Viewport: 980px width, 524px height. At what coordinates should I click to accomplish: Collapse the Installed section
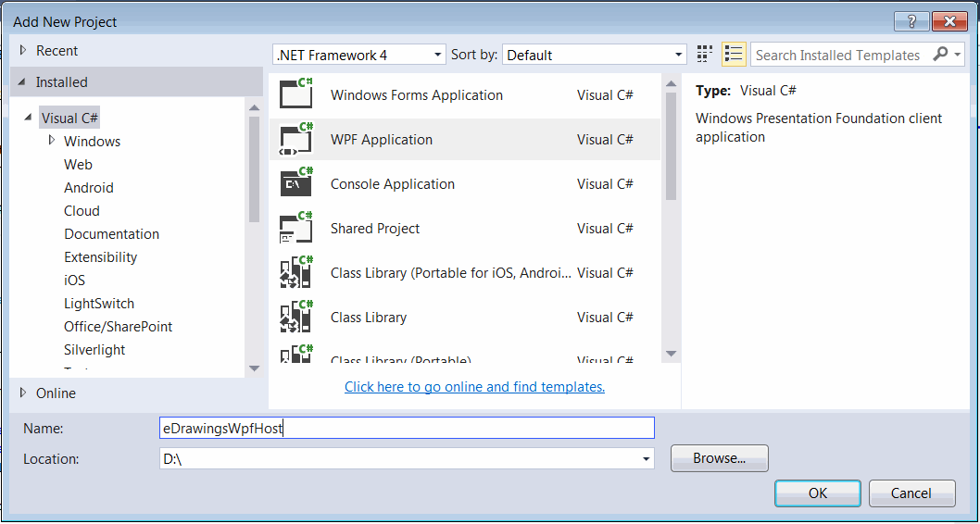[x=22, y=81]
